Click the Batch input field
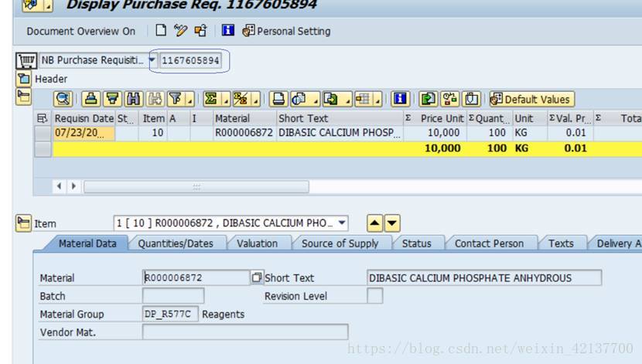This screenshot has width=642, height=364. click(x=173, y=296)
